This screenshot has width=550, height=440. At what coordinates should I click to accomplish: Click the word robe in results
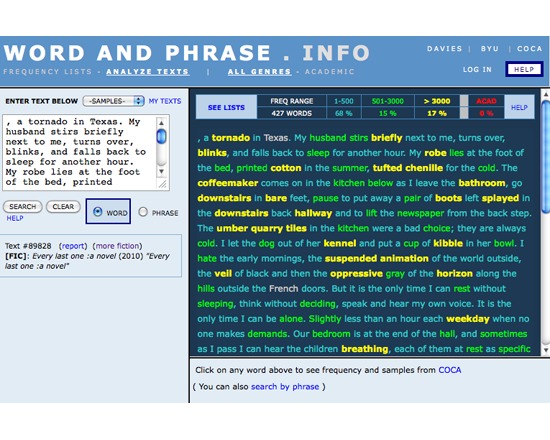click(435, 153)
